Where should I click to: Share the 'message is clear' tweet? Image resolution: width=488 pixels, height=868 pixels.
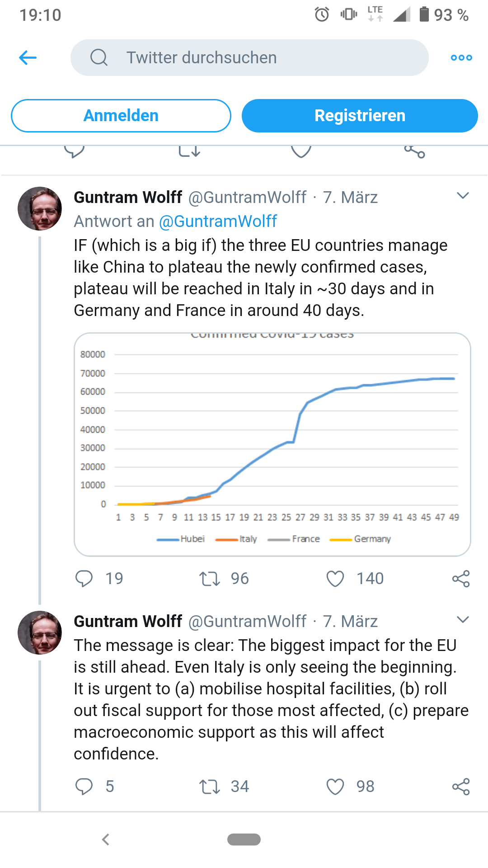[461, 787]
